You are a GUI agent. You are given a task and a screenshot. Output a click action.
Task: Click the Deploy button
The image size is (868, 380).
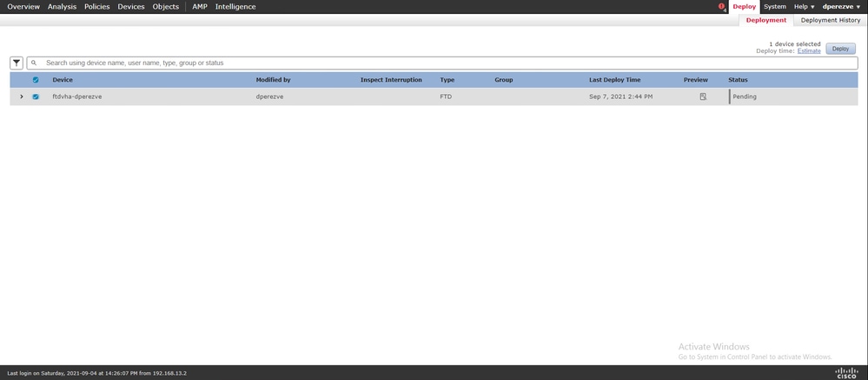(x=840, y=49)
